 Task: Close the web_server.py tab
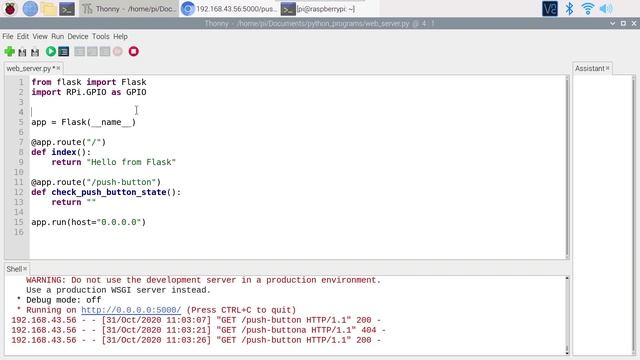(x=58, y=68)
